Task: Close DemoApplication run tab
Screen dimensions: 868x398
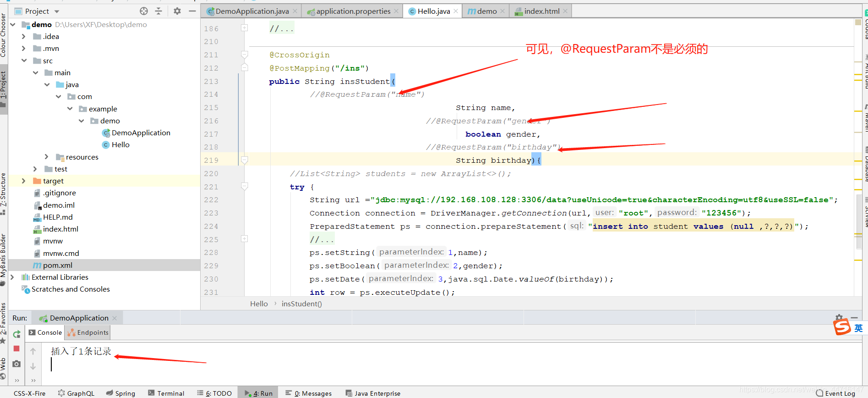Action: point(115,318)
